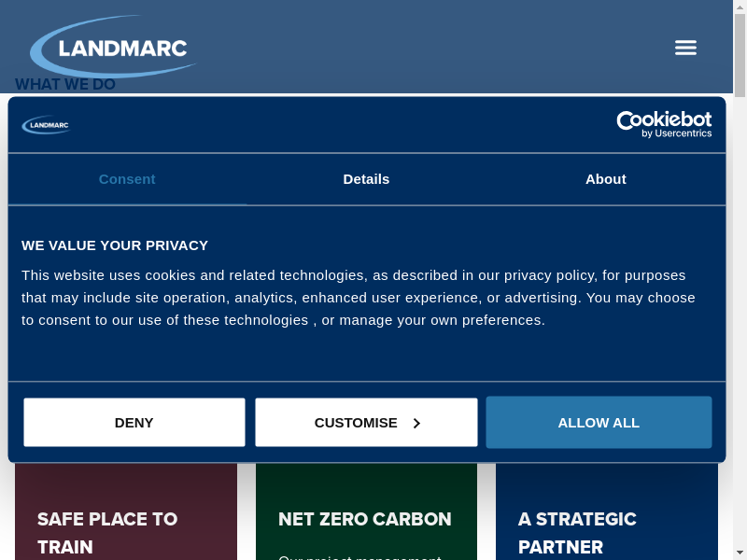747x560 pixels.
Task: Open the Details tab
Action: coord(366,179)
